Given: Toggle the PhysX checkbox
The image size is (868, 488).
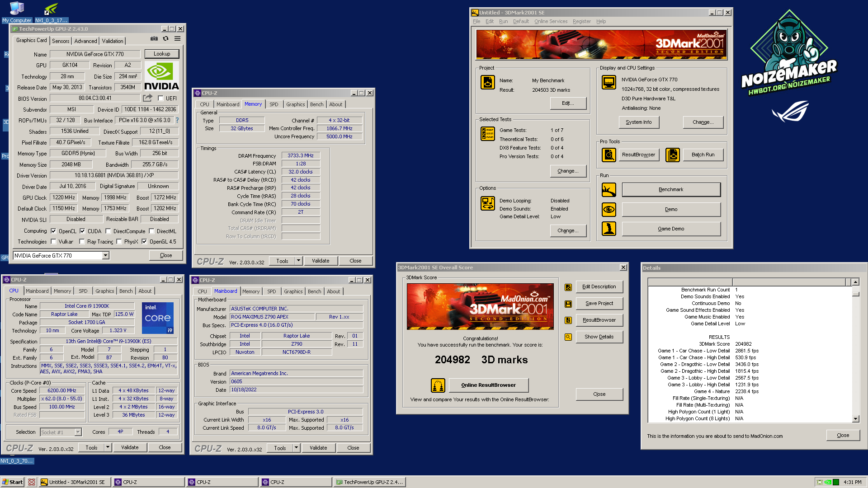Looking at the screenshot, I should coord(119,242).
